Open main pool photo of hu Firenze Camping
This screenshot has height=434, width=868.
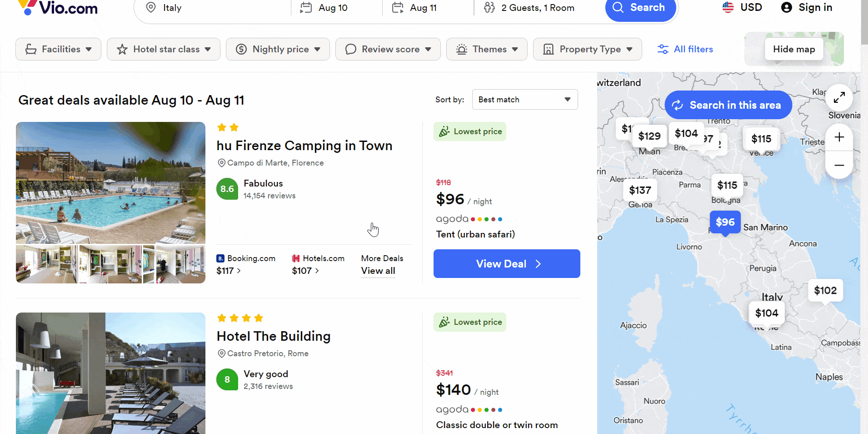[x=110, y=182]
